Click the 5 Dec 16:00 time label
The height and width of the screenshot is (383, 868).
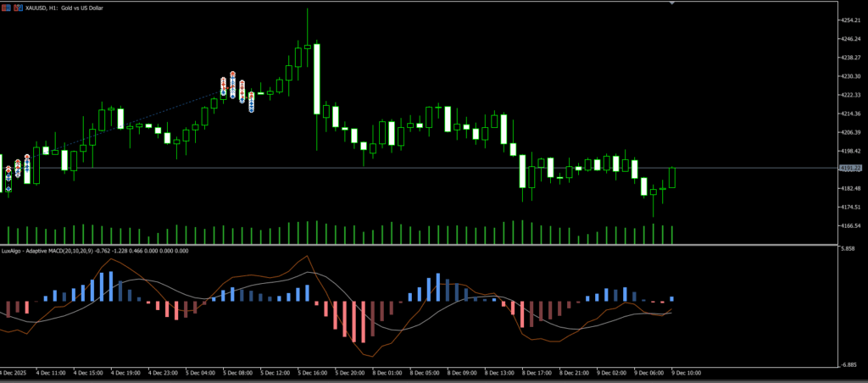click(x=312, y=372)
